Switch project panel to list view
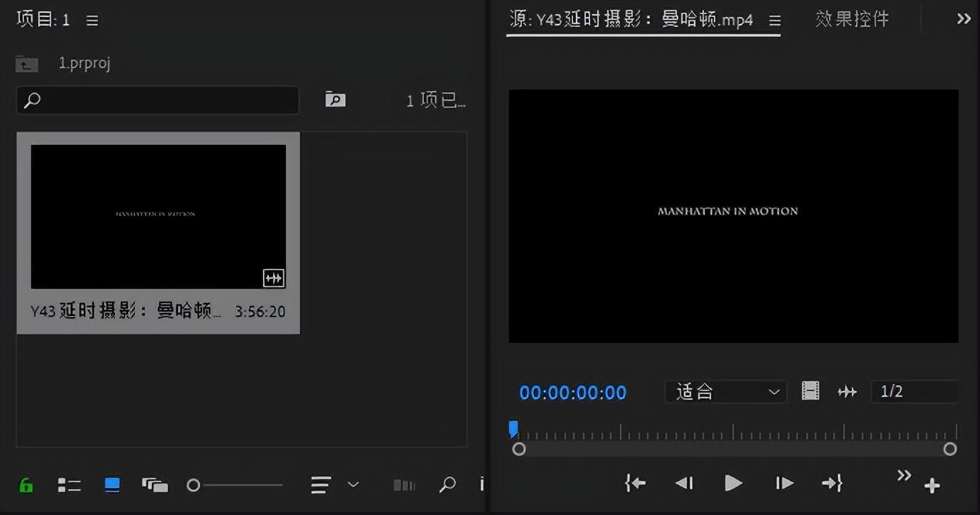 tap(69, 485)
